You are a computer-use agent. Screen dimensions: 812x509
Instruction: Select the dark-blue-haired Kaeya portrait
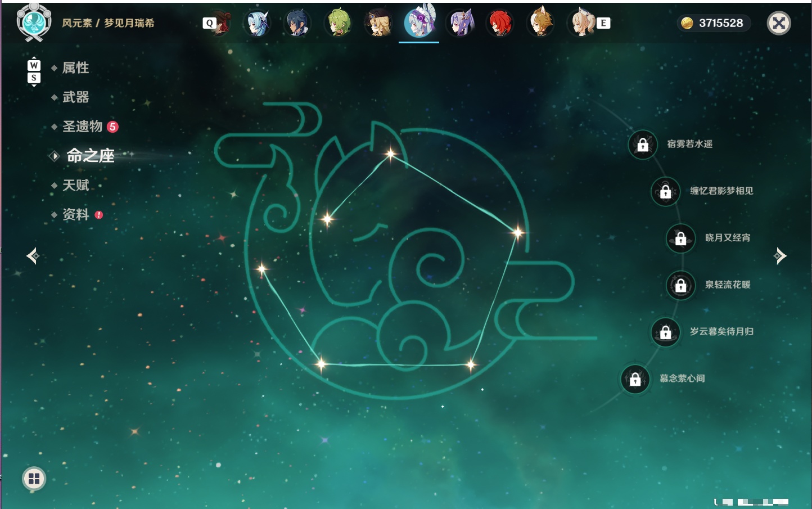click(x=297, y=23)
